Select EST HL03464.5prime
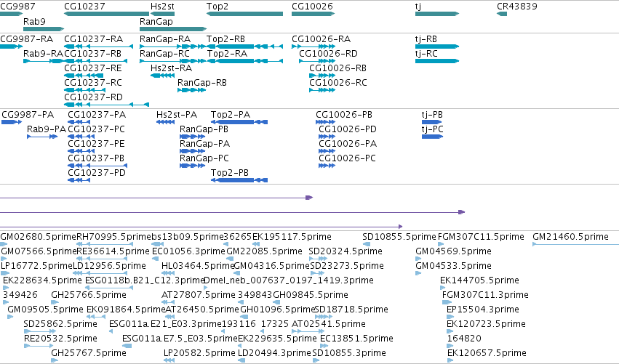Screen dimensions: 619x364 click(168, 273)
